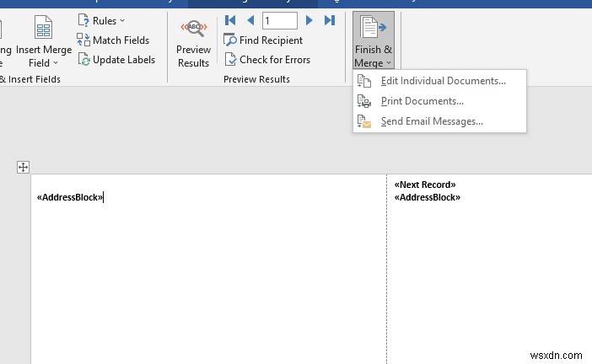Click Send Email Messages envelope icon
Image resolution: width=592 pixels, height=364 pixels.
pos(364,121)
